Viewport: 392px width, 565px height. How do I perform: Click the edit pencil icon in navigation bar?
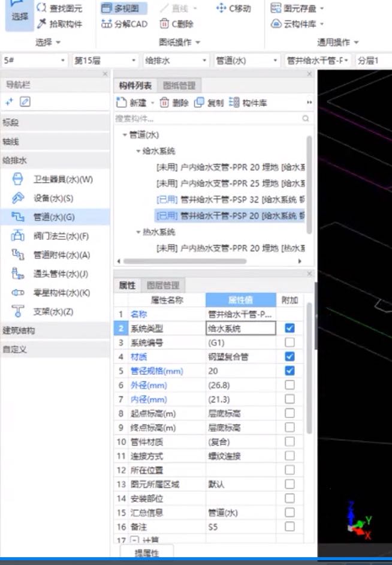coord(25,102)
